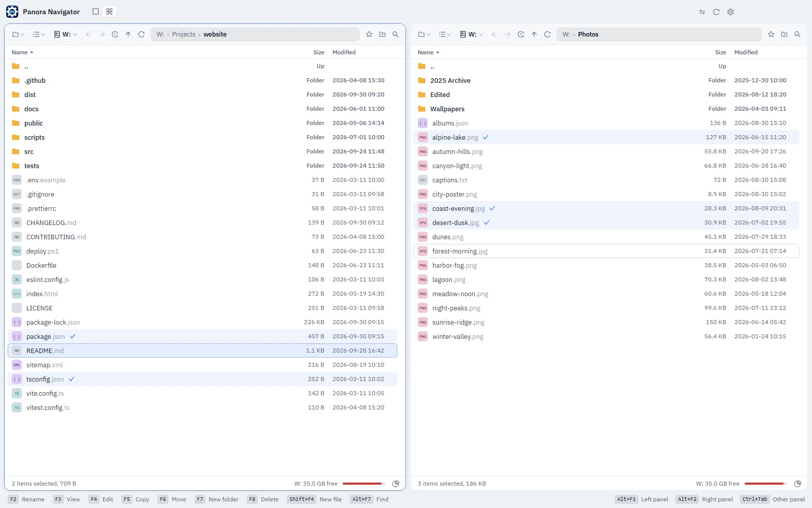
Task: Select the dual panel layout icon
Action: point(109,12)
